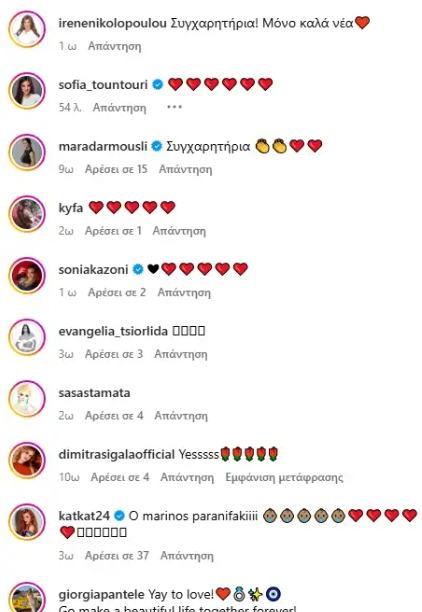Viewport: 422px width, 612px height.
Task: Click sofia_tountouri's verified badge icon
Action: 158,84
